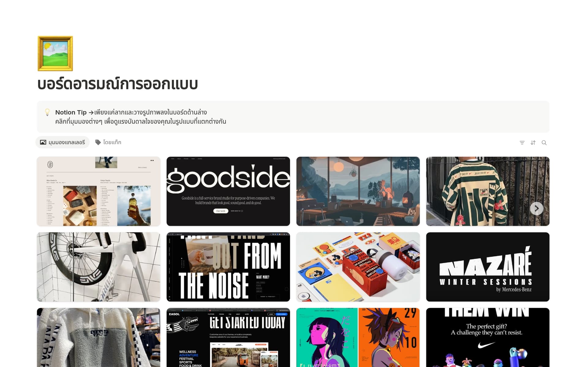This screenshot has width=588, height=367.
Task: Click the framed picture page icon
Action: pos(55,53)
